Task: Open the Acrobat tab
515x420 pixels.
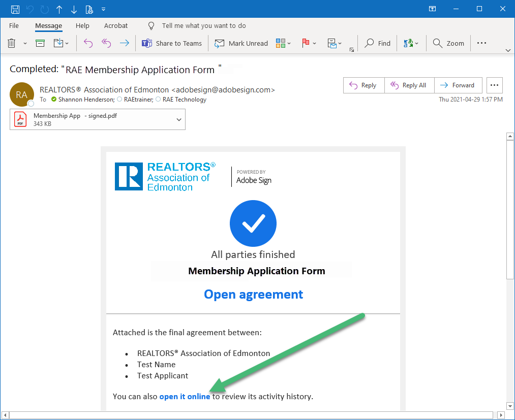Action: (116, 25)
